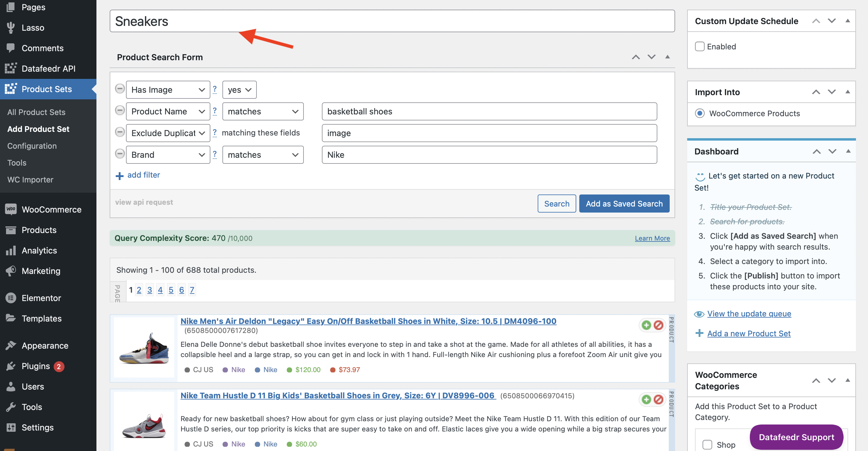Open help for Product Name filter
Viewport: 868px width, 451px height.
tap(215, 111)
